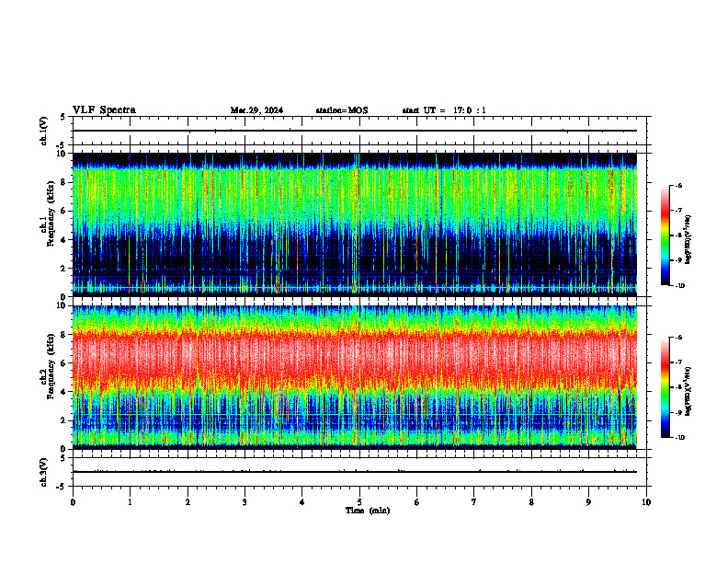The width and height of the screenshot is (728, 563).
Task: Click the "VLF Spectra" plot title
Action: 104,110
